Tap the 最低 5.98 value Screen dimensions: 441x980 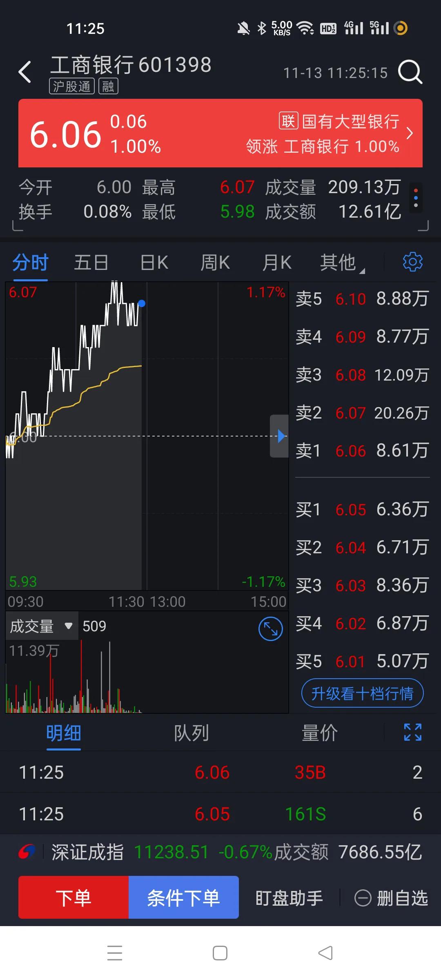coord(237,212)
